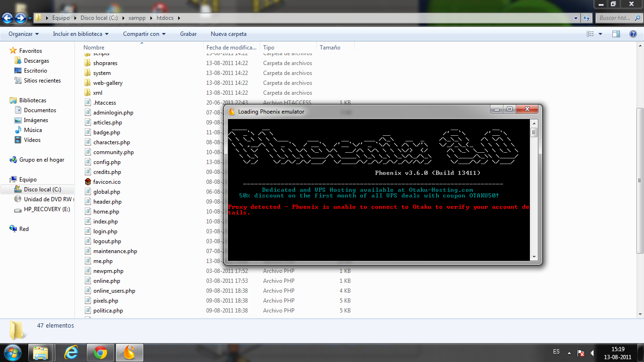
Task: Change the view using the view icon
Action: tap(590, 34)
